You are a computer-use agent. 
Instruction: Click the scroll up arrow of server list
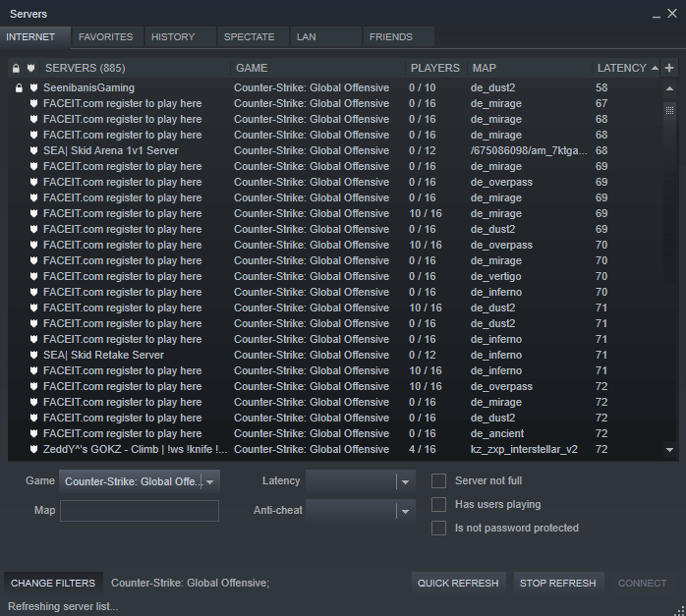[x=670, y=88]
